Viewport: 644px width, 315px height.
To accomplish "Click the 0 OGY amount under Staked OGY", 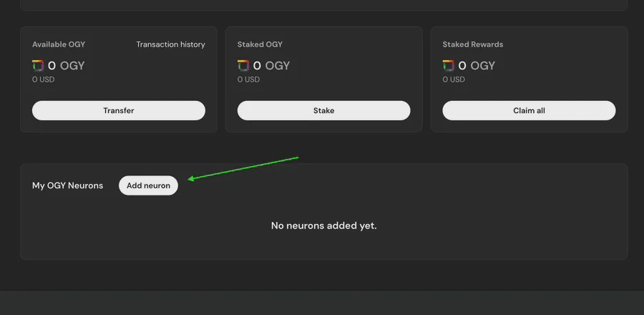I will 271,66.
